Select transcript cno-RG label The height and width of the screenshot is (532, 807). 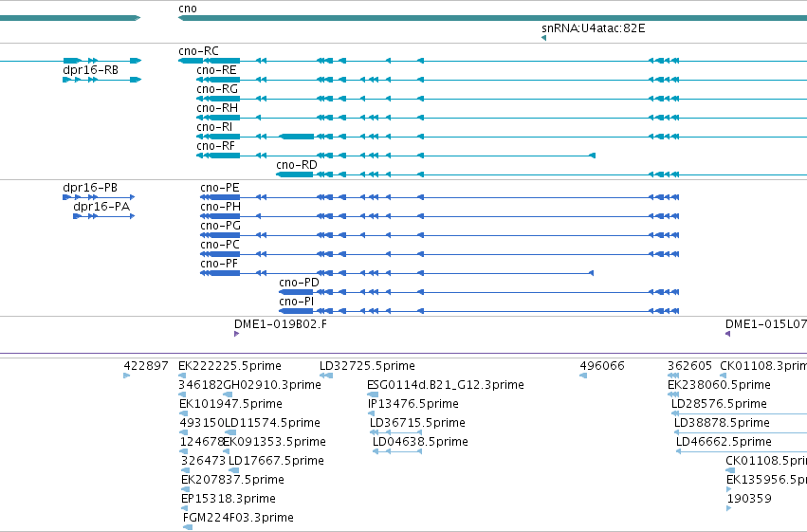(216, 89)
